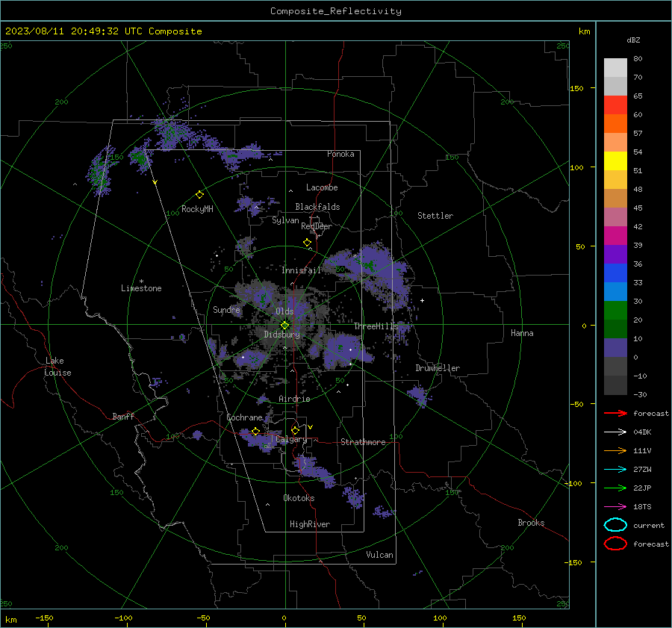Click the yellow diamond marker near Cochrane
This screenshot has height=628, width=672.
pos(256,431)
